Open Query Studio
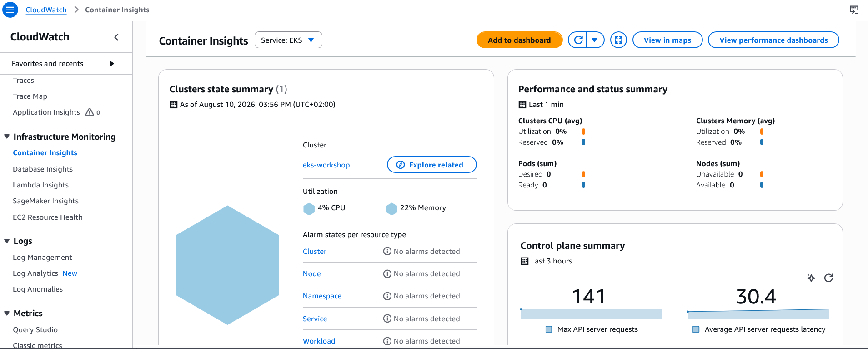Screen dimensions: 868x349 [35, 330]
